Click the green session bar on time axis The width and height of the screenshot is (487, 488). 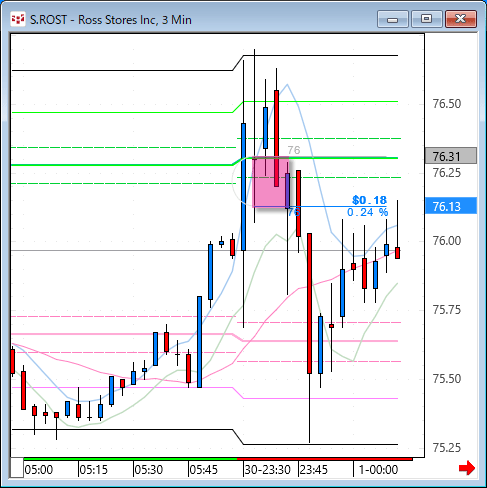pyautogui.click(x=130, y=459)
